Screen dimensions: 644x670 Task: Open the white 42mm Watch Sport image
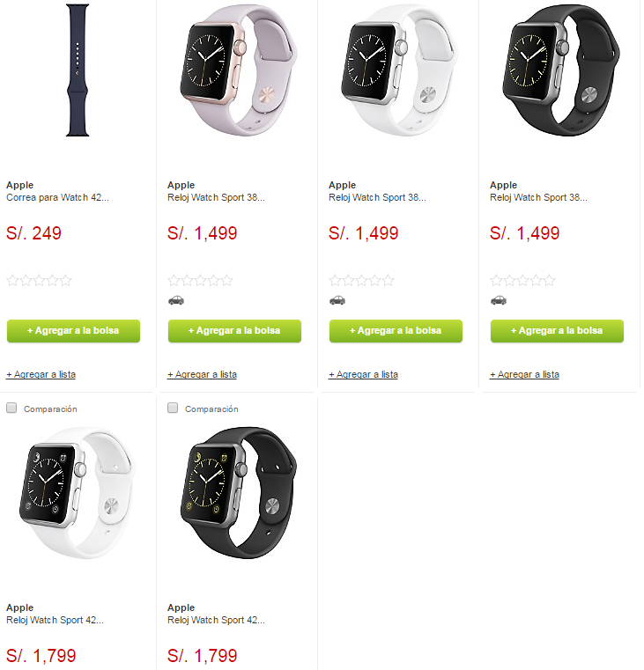78,492
